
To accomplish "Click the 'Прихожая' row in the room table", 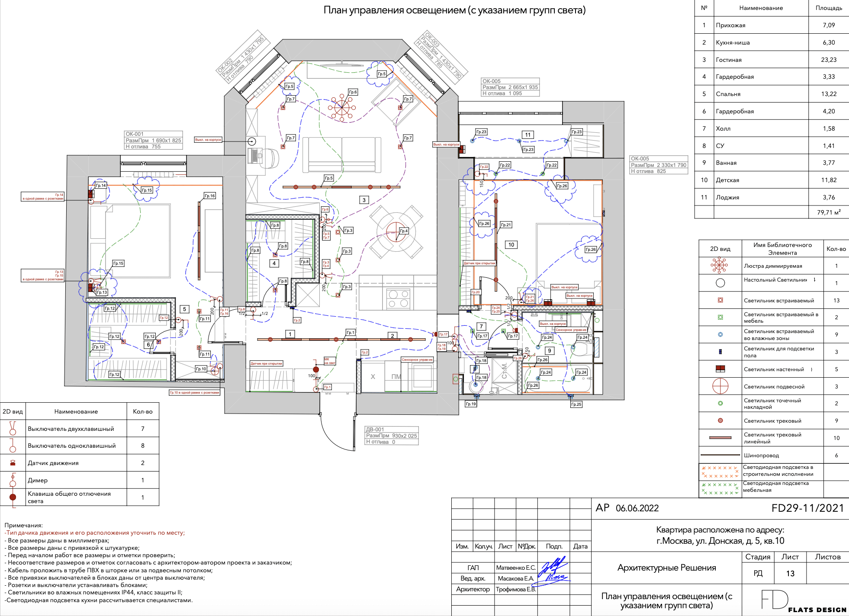I will coord(772,25).
